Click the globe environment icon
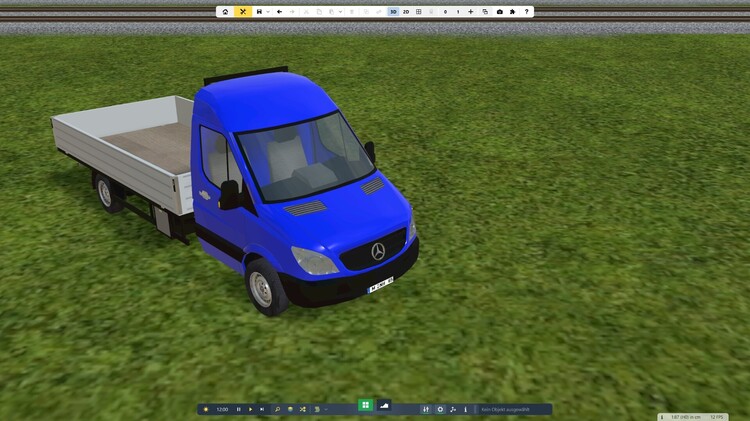 pos(290,410)
